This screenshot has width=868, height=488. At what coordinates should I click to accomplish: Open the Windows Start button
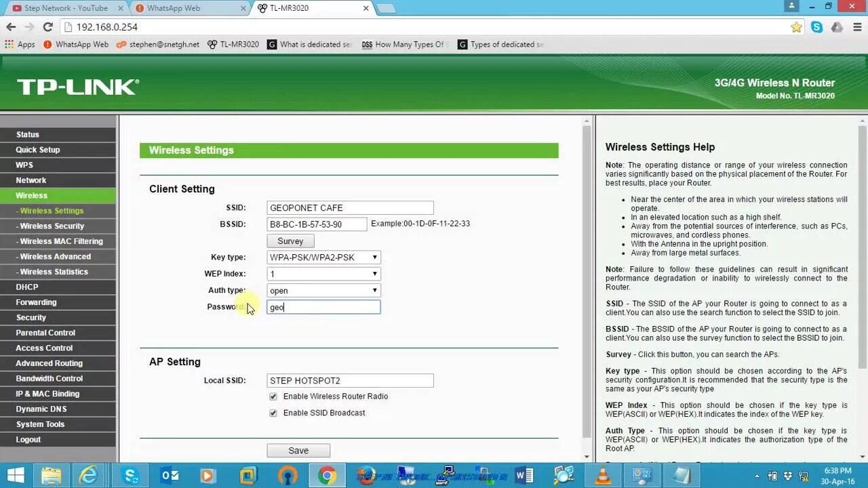[x=16, y=474]
